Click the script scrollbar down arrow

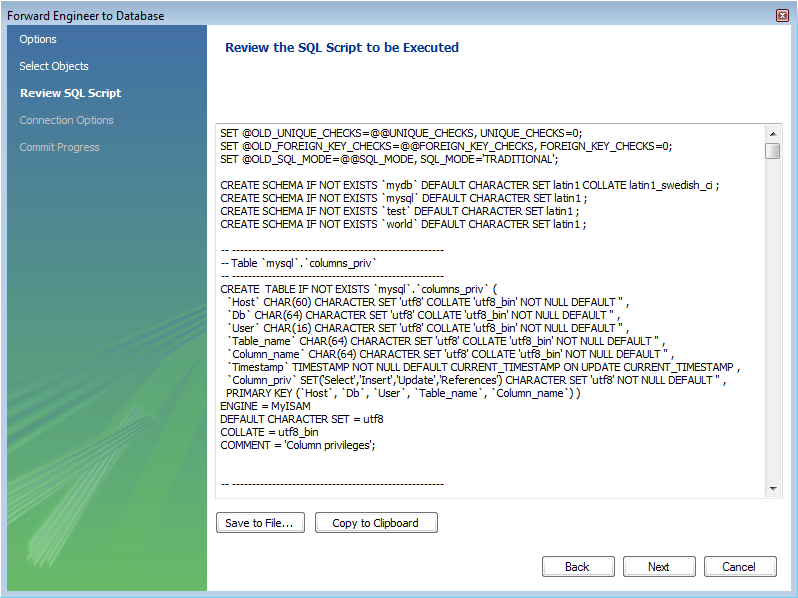point(773,489)
